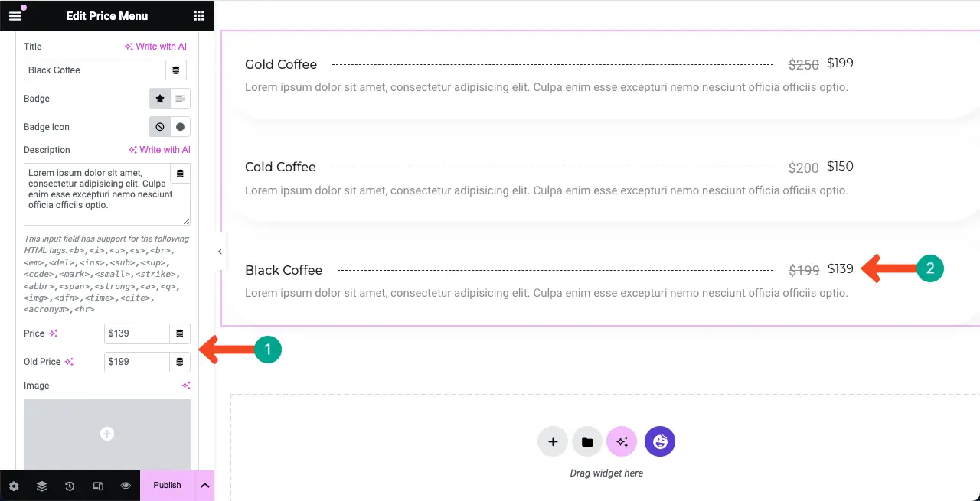Click the AI sparkle icon beside Image
980x501 pixels.
click(185, 386)
